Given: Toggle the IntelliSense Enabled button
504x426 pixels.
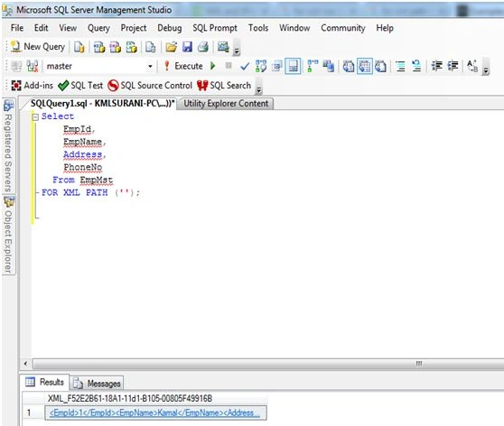Looking at the screenshot, I should point(293,67).
